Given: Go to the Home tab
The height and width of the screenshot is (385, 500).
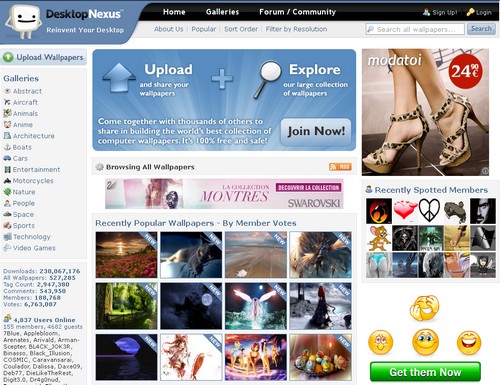Looking at the screenshot, I should [174, 12].
